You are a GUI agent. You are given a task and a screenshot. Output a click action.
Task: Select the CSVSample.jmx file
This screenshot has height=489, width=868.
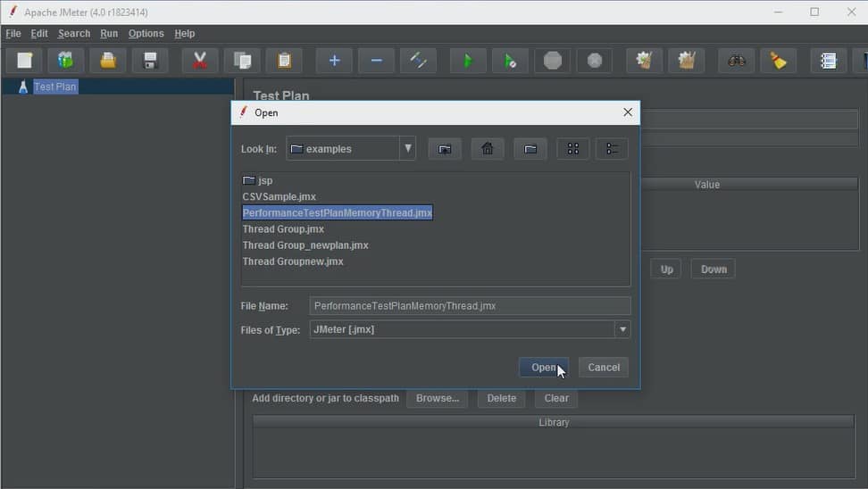click(279, 196)
